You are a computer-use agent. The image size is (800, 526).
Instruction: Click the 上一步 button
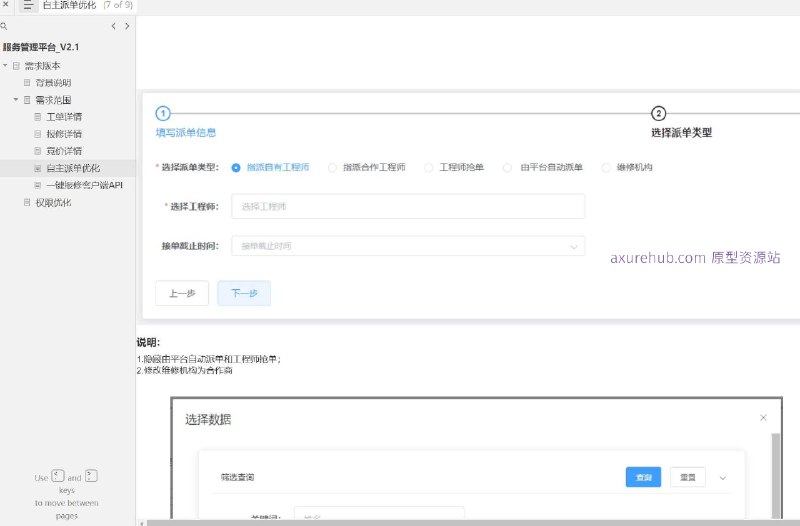[x=182, y=293]
